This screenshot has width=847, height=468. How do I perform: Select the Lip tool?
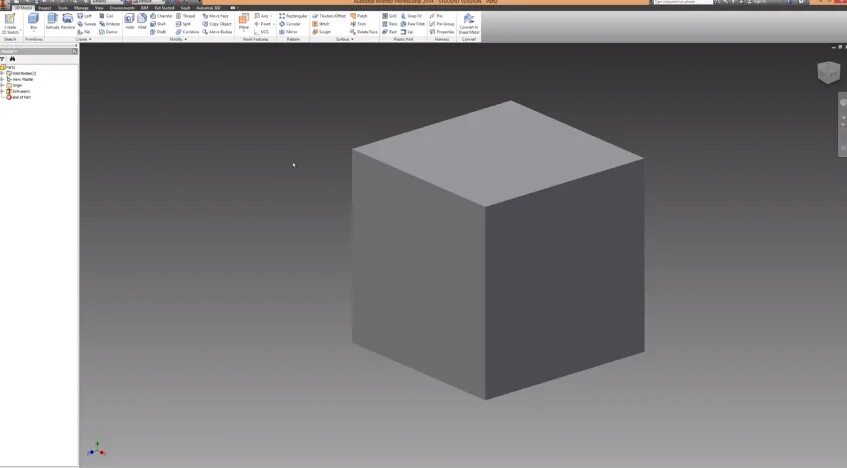[408, 32]
